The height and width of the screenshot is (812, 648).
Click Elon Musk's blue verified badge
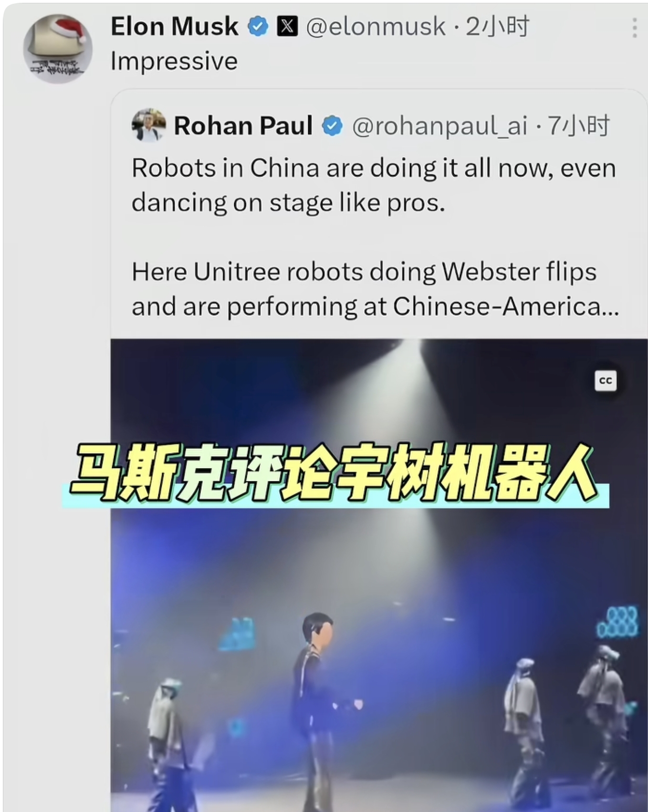(258, 26)
